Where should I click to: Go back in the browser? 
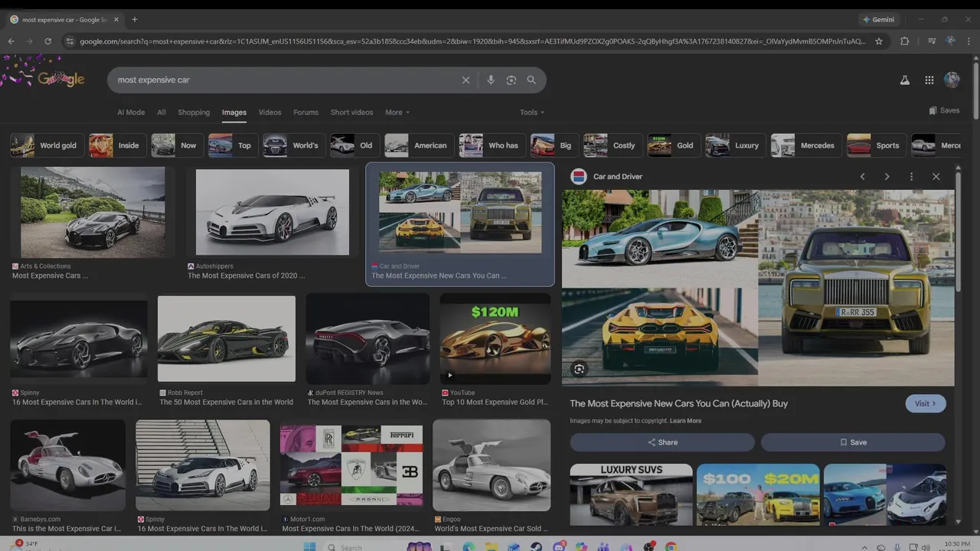pyautogui.click(x=11, y=41)
